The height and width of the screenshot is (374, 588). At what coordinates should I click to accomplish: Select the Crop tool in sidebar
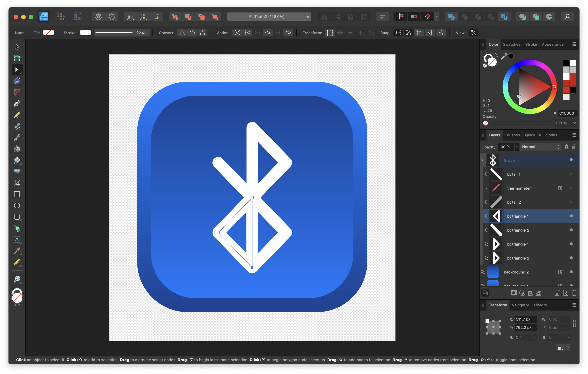[17, 183]
